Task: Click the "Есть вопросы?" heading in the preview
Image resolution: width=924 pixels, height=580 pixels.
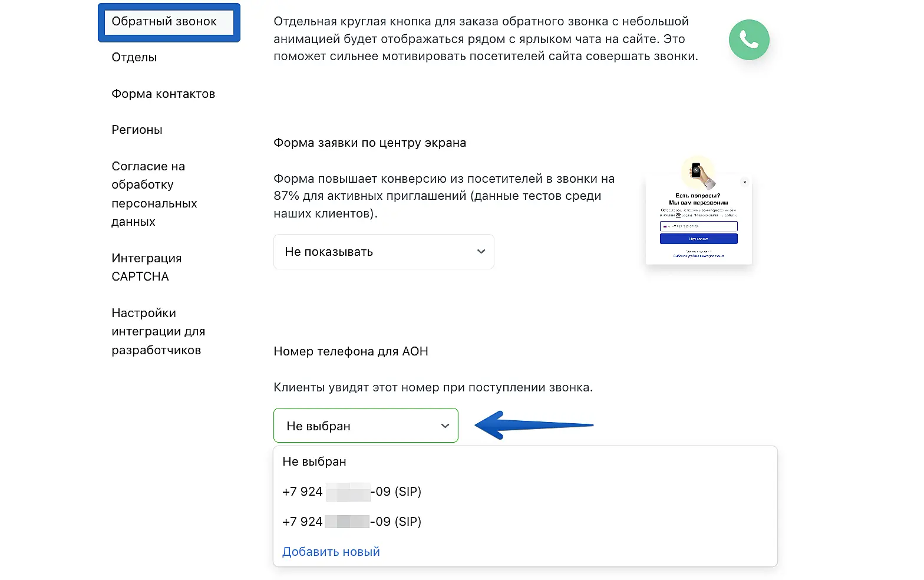Action: coord(698,196)
